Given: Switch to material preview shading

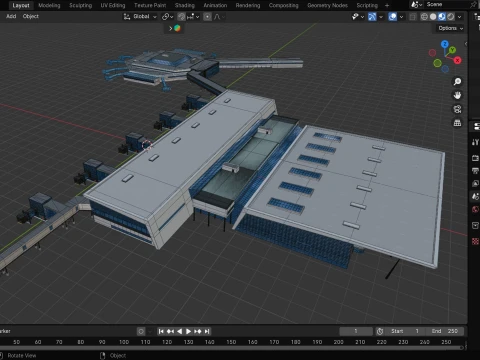Looking at the screenshot, I should point(442,17).
